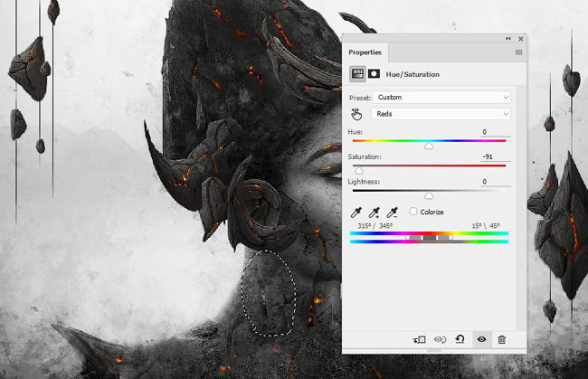This screenshot has height=379, width=588.
Task: Close the Properties panel
Action: [x=521, y=39]
